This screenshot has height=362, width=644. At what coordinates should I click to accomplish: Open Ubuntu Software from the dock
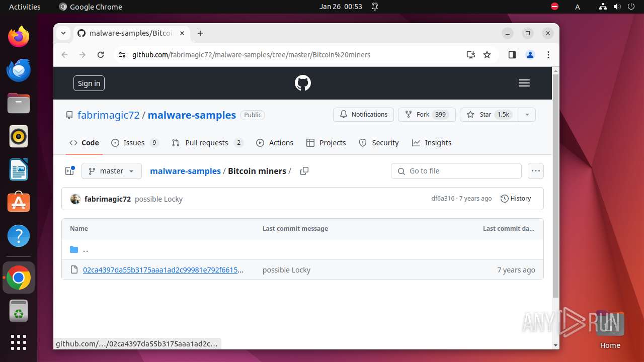coord(19,203)
